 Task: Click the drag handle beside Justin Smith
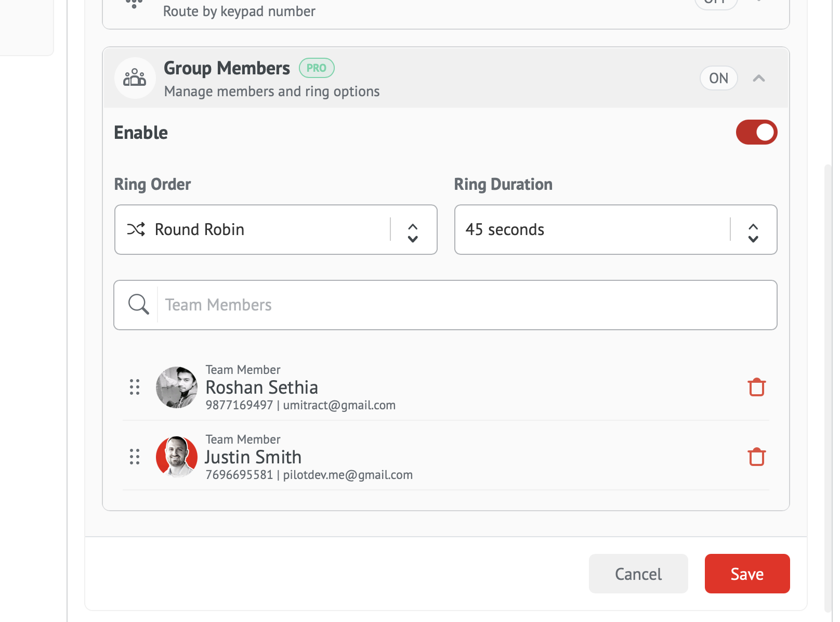[135, 457]
